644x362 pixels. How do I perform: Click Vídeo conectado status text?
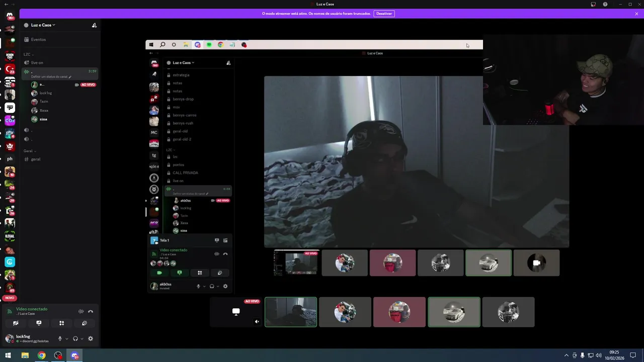32,309
